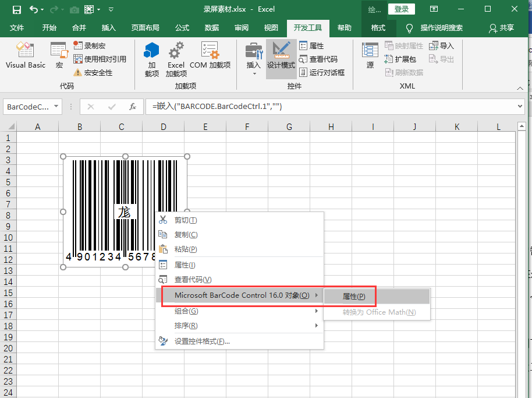Choose View Code (查看代码(V)) in the context menu
The height and width of the screenshot is (398, 532).
pos(239,280)
